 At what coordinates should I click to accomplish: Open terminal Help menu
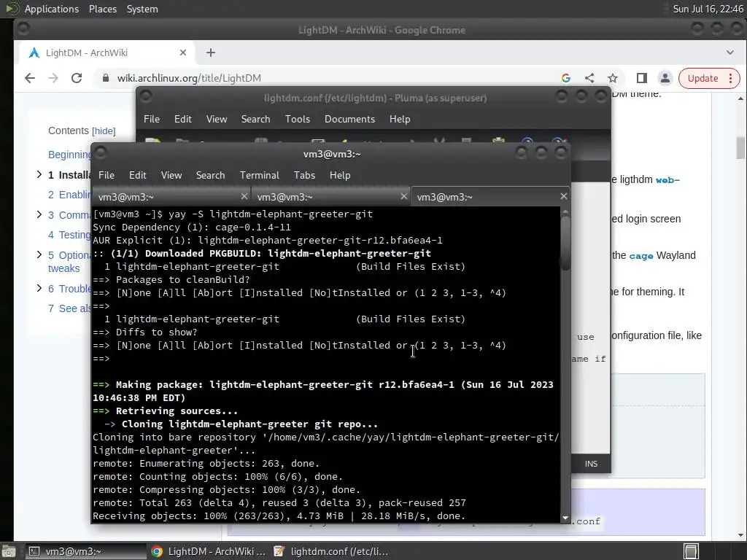click(340, 175)
